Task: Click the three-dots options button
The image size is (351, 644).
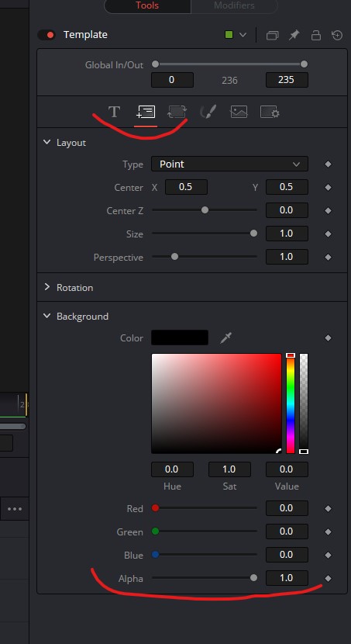Action: 15,509
